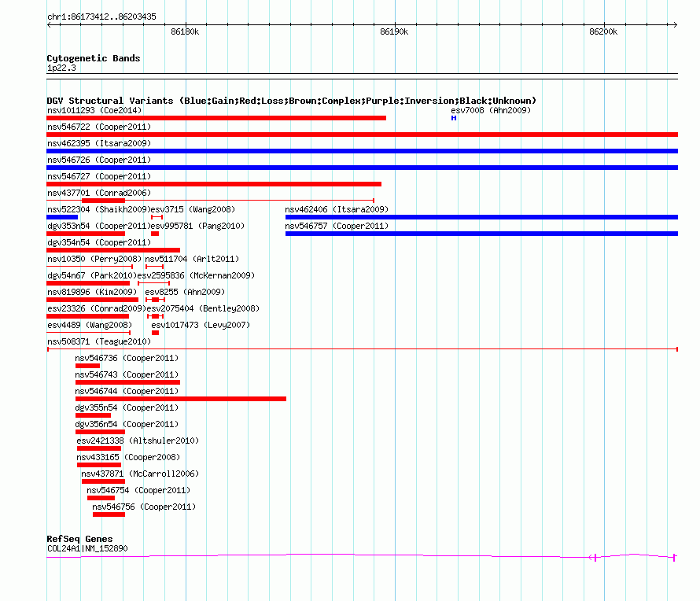This screenshot has width=700, height=601.
Task: Click the 86190k ruler tick label
Action: (x=394, y=31)
